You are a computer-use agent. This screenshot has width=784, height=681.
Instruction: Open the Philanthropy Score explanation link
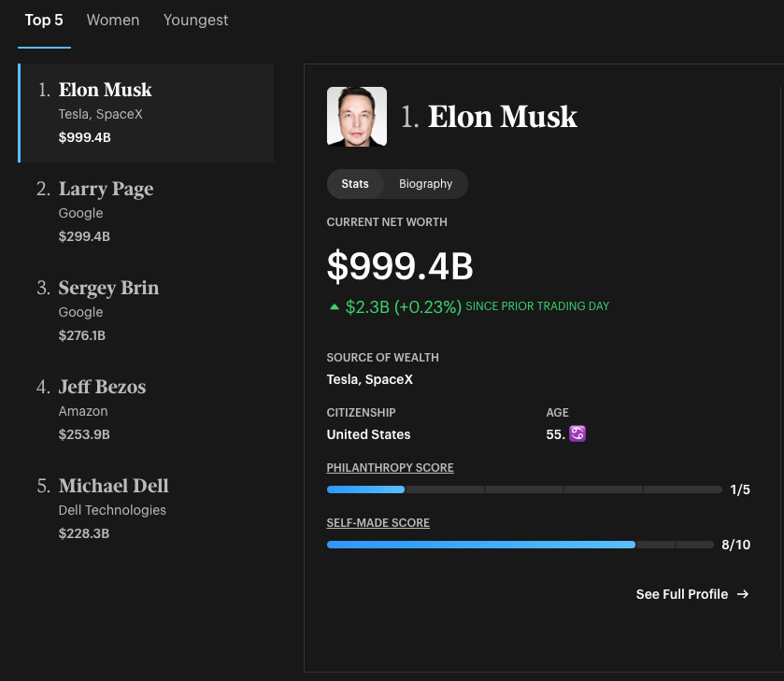(390, 467)
